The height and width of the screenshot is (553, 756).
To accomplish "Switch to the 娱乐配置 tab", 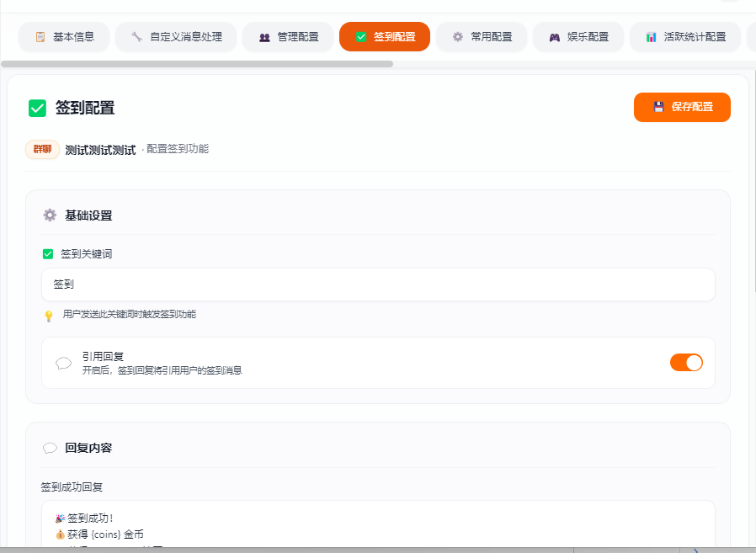I will (578, 37).
